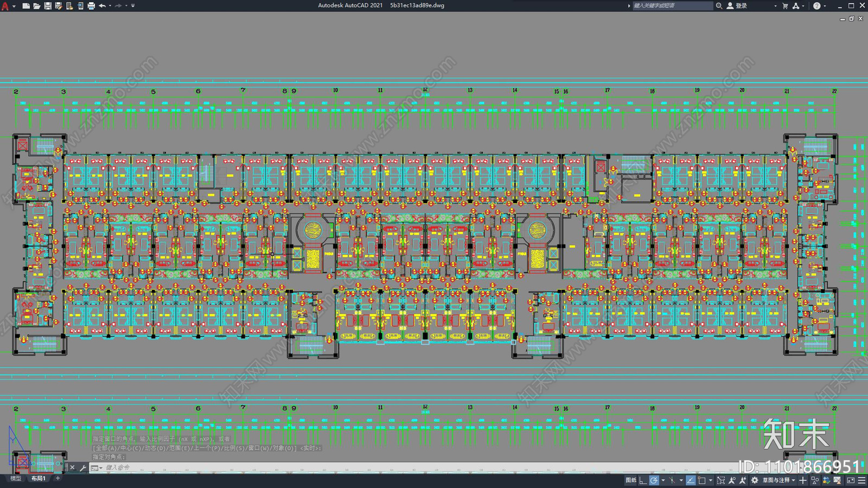Toggle Polar Tracking in status bar
868x488 pixels.
click(654, 480)
